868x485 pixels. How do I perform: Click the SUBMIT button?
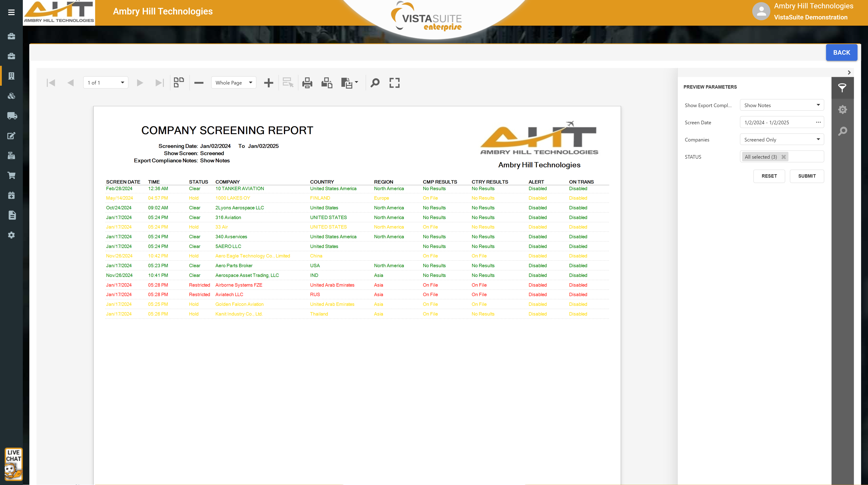(807, 176)
